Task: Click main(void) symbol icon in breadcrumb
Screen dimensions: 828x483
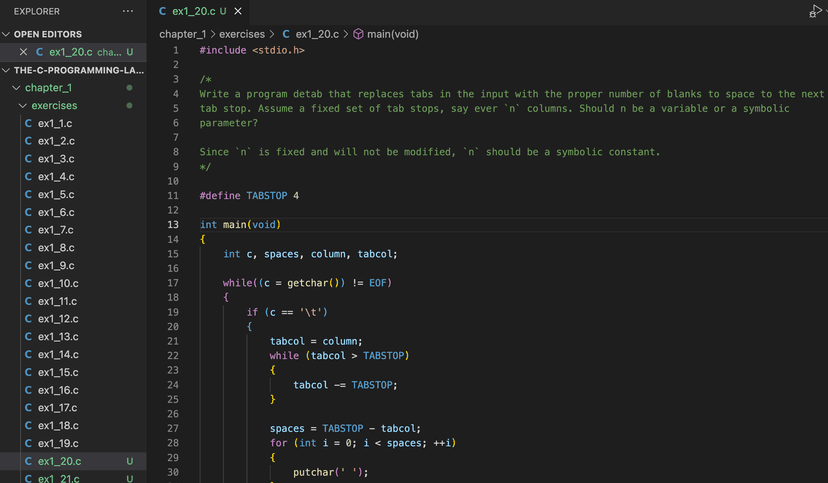Action: point(358,34)
